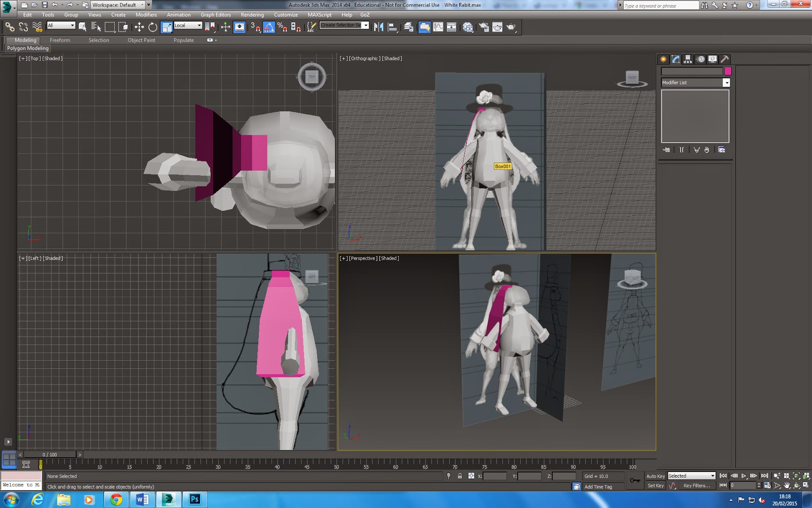The width and height of the screenshot is (812, 508).
Task: Activate the Select and Uniform Scale tool
Action: (166, 27)
